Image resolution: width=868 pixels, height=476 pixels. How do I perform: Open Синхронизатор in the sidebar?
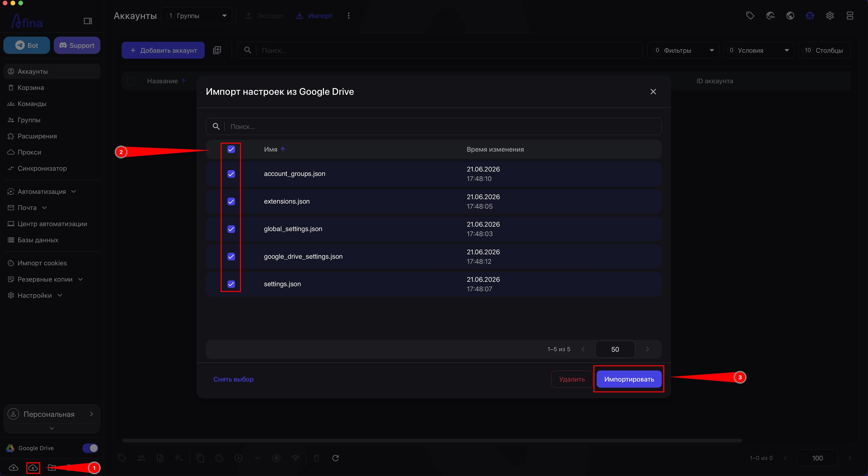click(x=52, y=168)
